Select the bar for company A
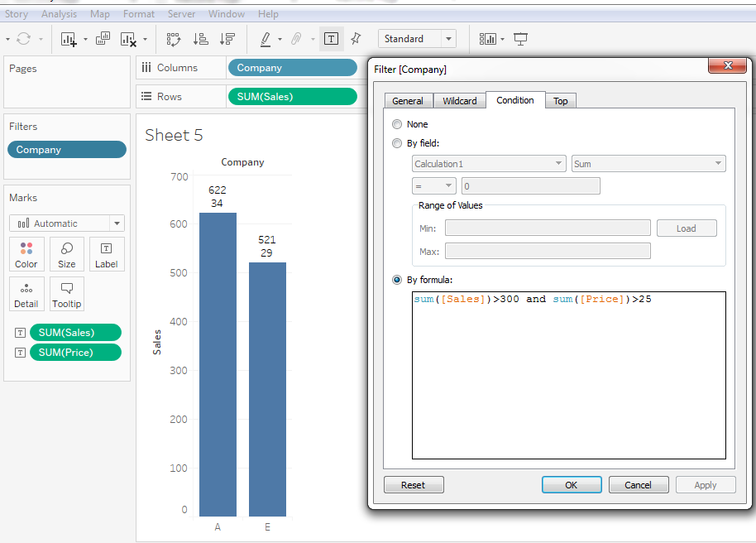 pyautogui.click(x=218, y=364)
